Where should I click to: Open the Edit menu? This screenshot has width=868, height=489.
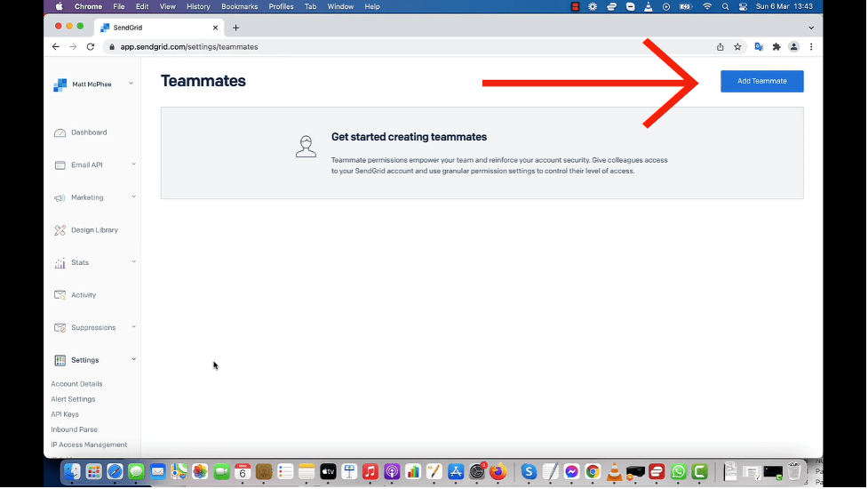pos(142,6)
